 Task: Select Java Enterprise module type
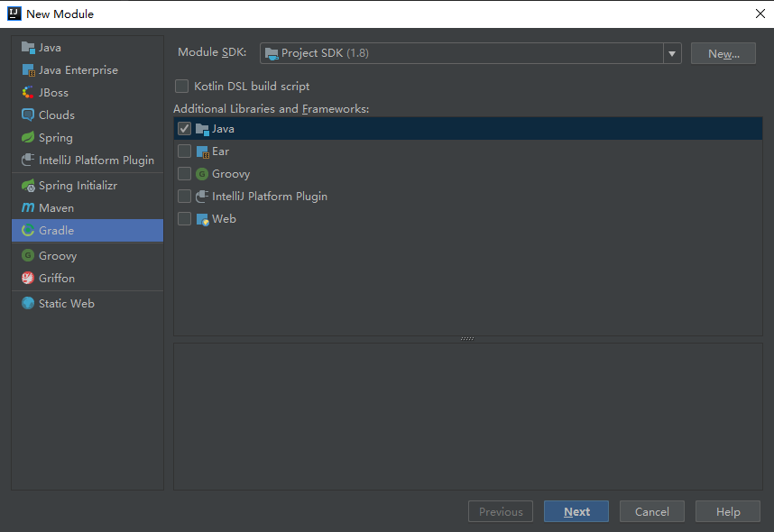point(88,70)
